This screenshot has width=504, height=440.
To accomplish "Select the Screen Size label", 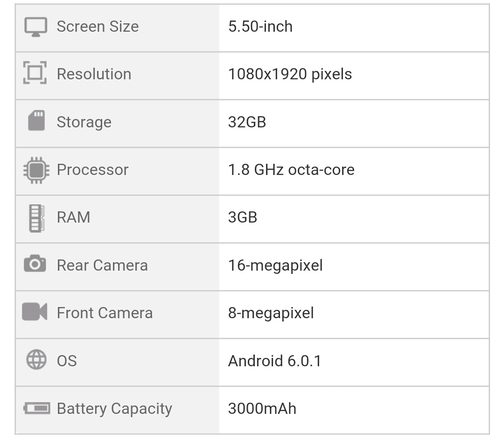I will 98,27.
